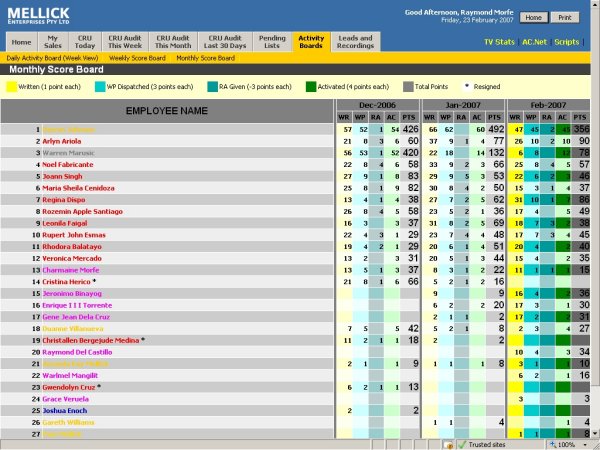This screenshot has height=450, width=600.
Task: Click the EMPLOYEE NAME column header
Action: tap(167, 111)
